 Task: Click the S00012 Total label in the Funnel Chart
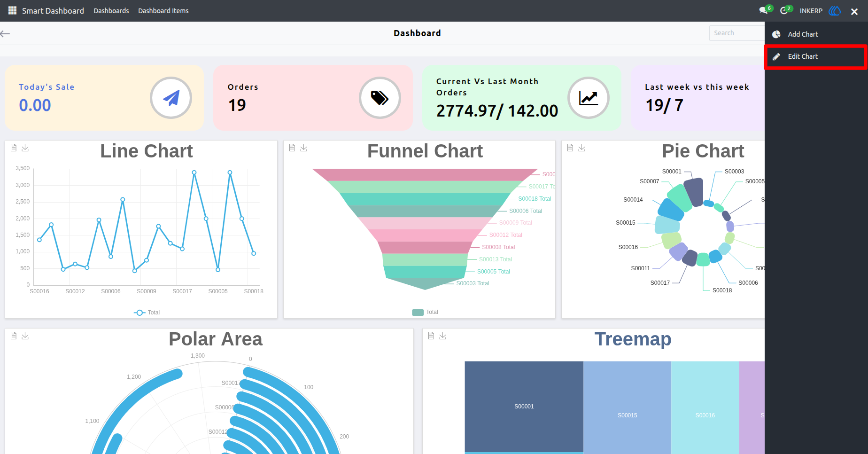506,235
